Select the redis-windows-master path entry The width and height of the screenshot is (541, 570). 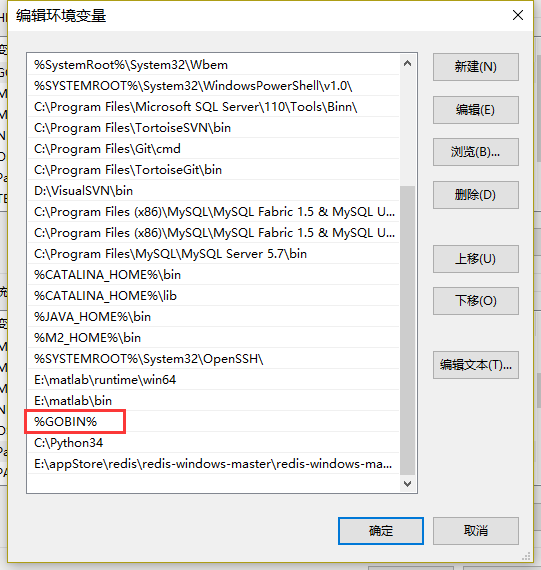click(x=213, y=464)
